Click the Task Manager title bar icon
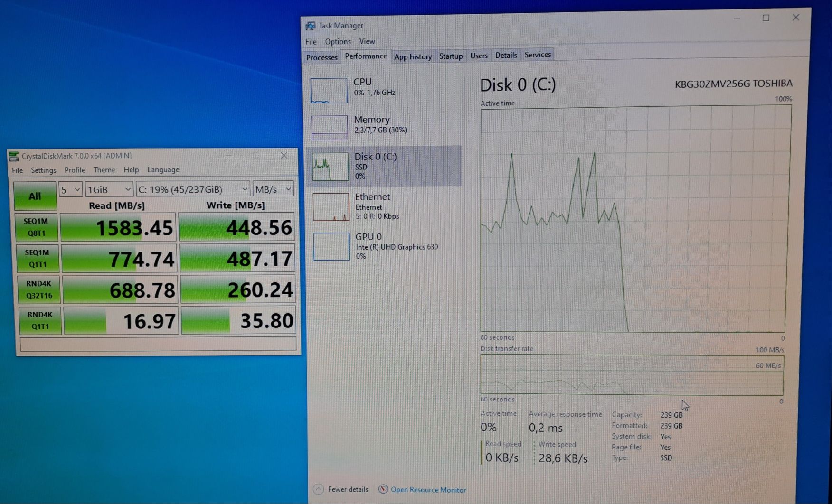 click(311, 26)
